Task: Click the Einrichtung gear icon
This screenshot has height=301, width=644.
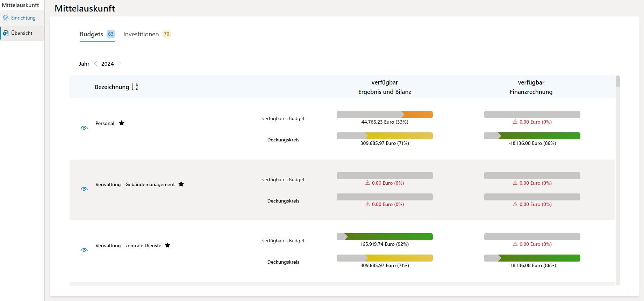Action: pos(6,18)
